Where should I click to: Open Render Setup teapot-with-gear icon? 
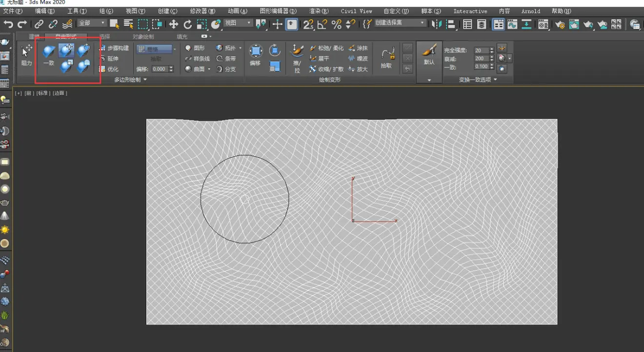tap(560, 24)
